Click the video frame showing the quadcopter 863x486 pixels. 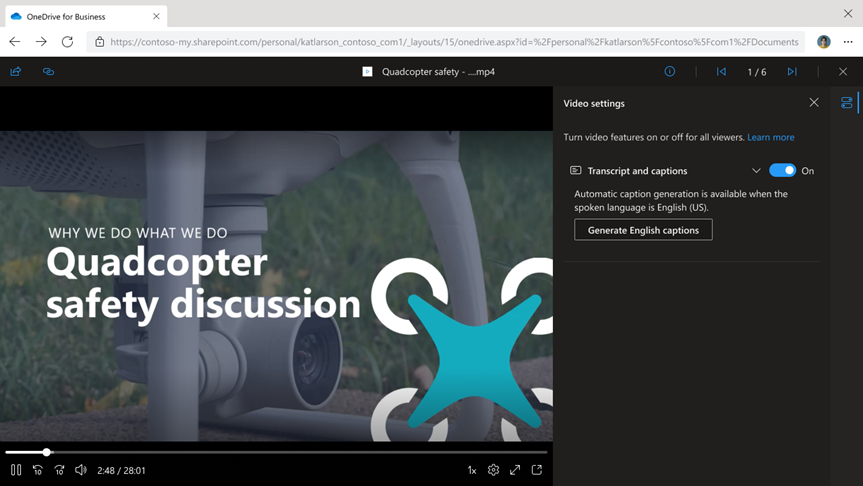[276, 286]
